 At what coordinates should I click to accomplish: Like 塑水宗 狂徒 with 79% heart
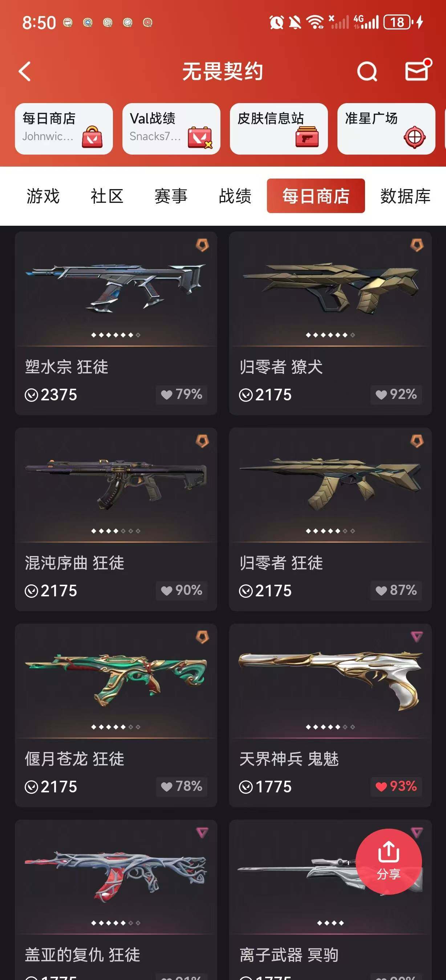coord(182,395)
